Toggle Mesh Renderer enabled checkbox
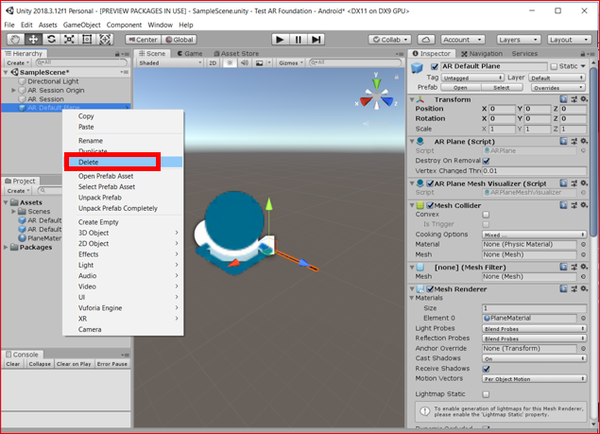The width and height of the screenshot is (600, 434). 430,289
